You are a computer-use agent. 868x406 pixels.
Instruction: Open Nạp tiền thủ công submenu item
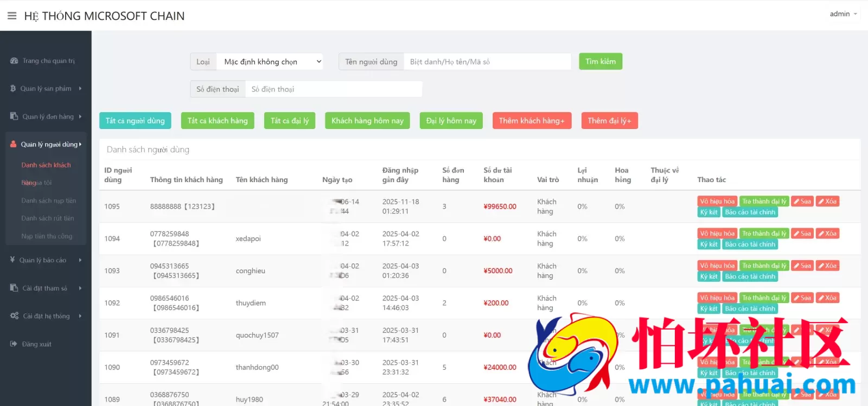coord(47,236)
